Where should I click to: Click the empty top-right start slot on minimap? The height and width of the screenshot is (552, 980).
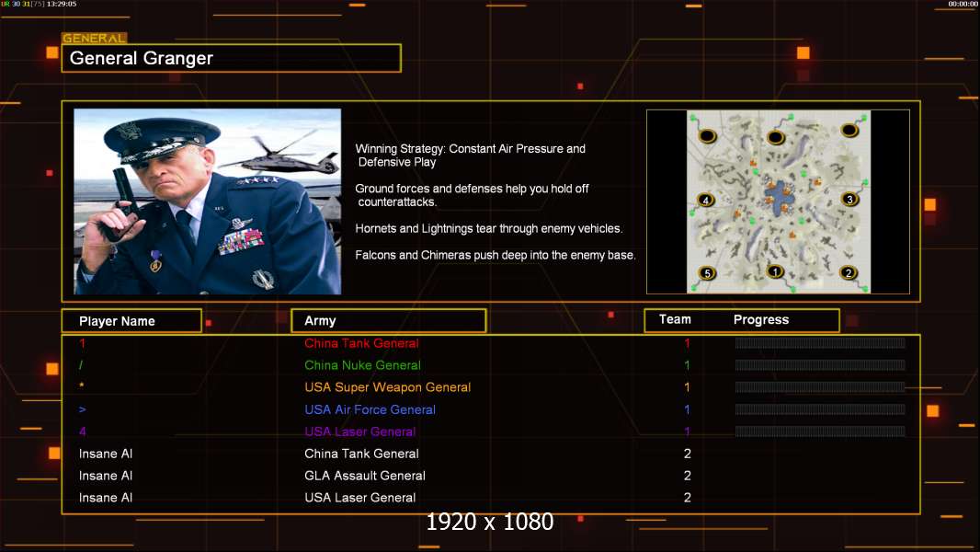(x=849, y=136)
